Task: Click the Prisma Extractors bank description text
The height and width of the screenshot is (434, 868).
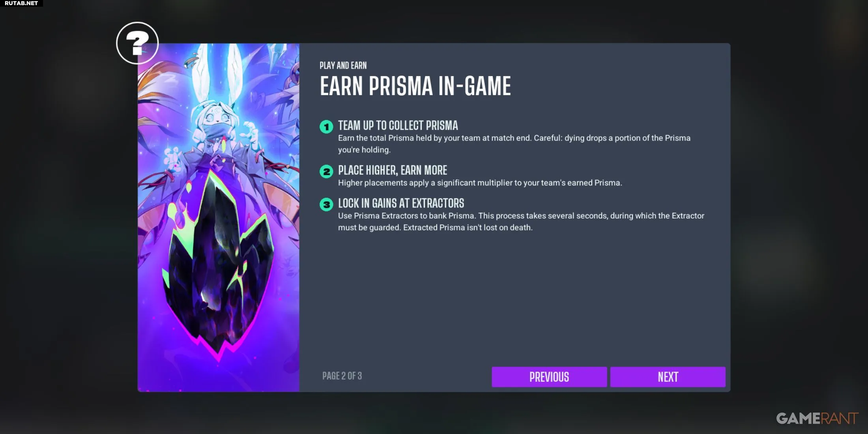Action: click(x=521, y=221)
